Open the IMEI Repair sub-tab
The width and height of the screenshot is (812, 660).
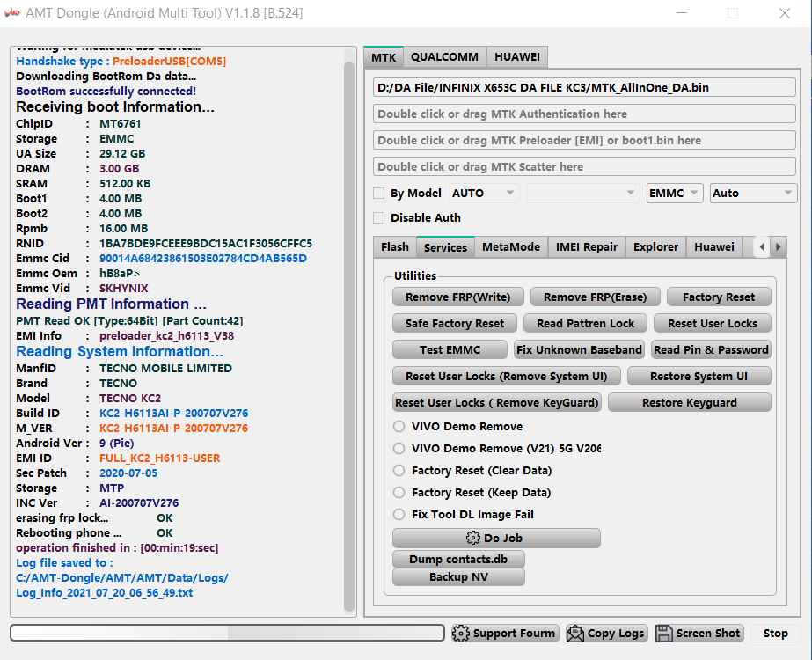(587, 247)
